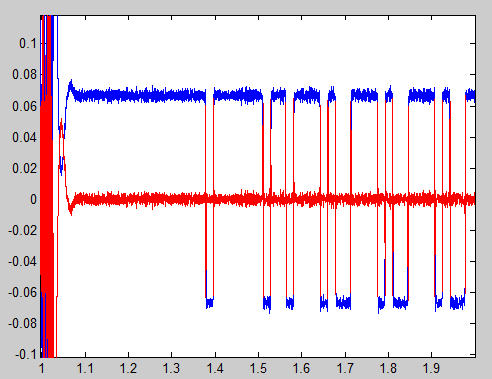Click the 0.04 y-axis tick label

tap(24, 137)
